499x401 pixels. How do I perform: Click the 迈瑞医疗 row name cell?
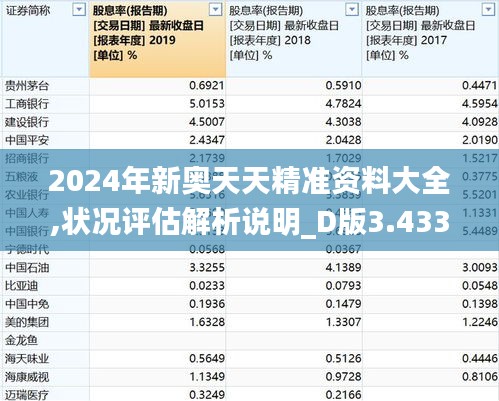(46, 394)
